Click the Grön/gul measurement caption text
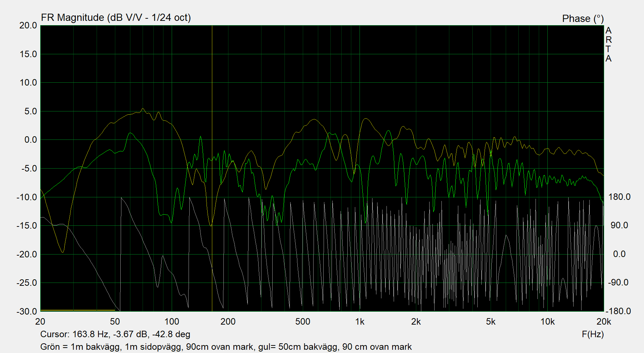The image size is (644, 353). pos(226,347)
